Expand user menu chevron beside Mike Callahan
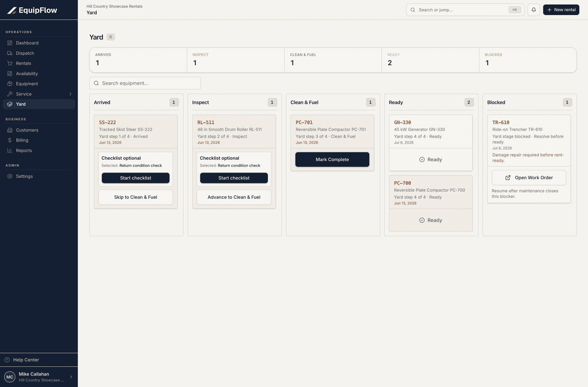The width and height of the screenshot is (588, 387). [71, 377]
